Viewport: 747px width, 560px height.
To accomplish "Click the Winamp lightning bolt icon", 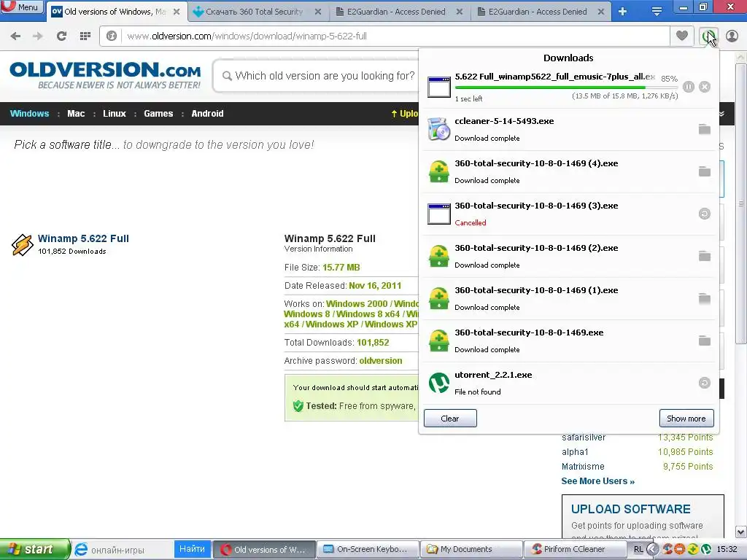I will pyautogui.click(x=22, y=245).
